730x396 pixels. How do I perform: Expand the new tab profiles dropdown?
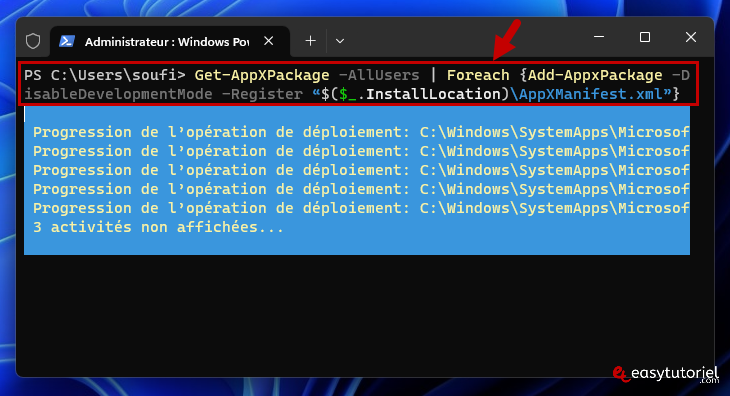click(x=340, y=41)
